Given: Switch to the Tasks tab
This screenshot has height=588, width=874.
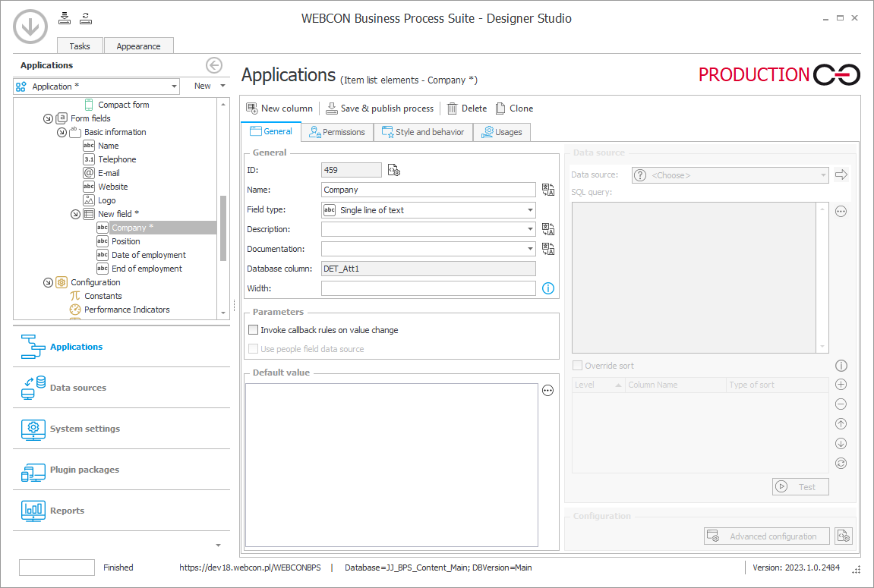Looking at the screenshot, I should (80, 46).
